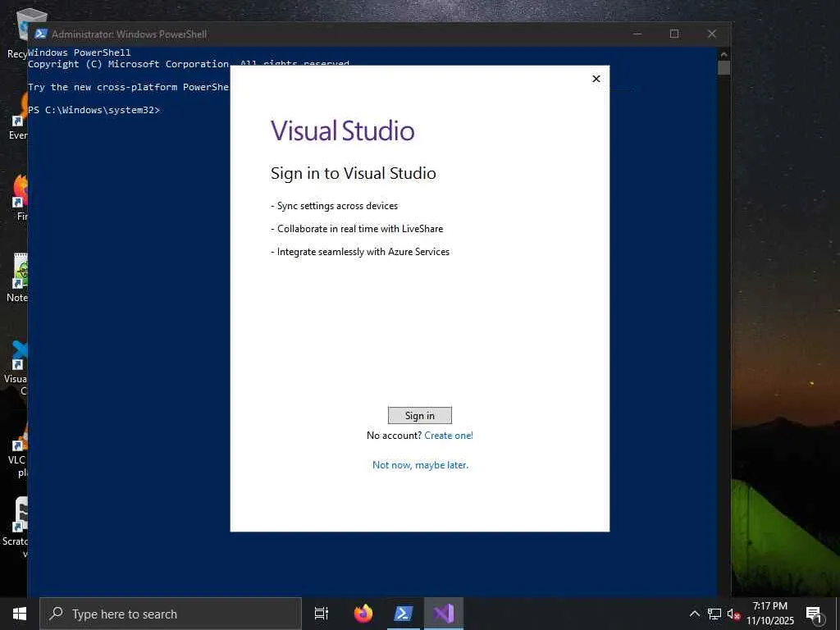Show hidden system tray icons
Image resolution: width=840 pixels, height=630 pixels.
(x=694, y=614)
